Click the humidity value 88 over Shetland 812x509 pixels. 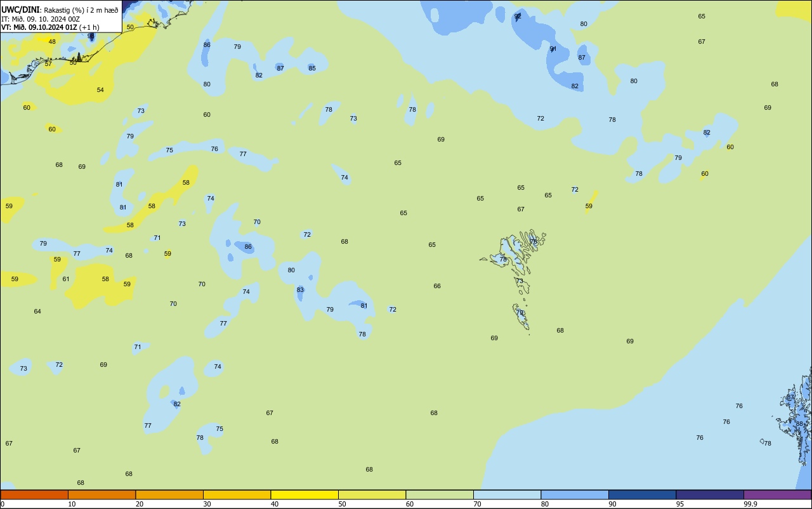[x=799, y=424]
